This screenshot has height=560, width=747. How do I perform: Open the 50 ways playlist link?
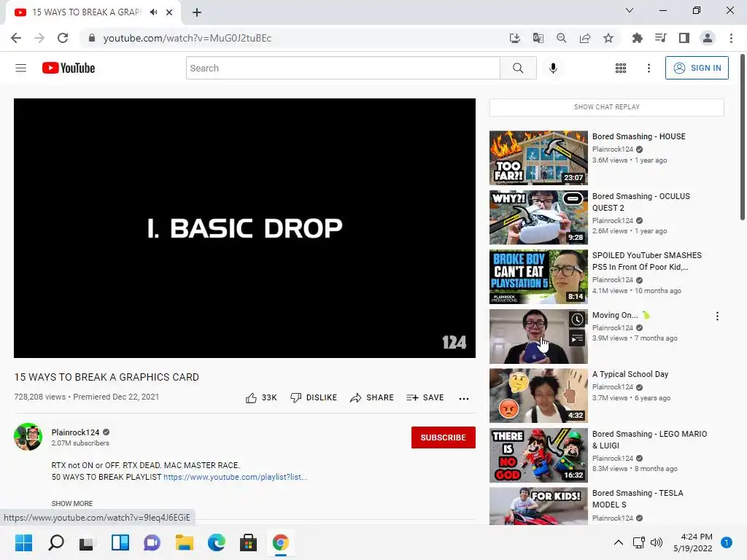[236, 477]
